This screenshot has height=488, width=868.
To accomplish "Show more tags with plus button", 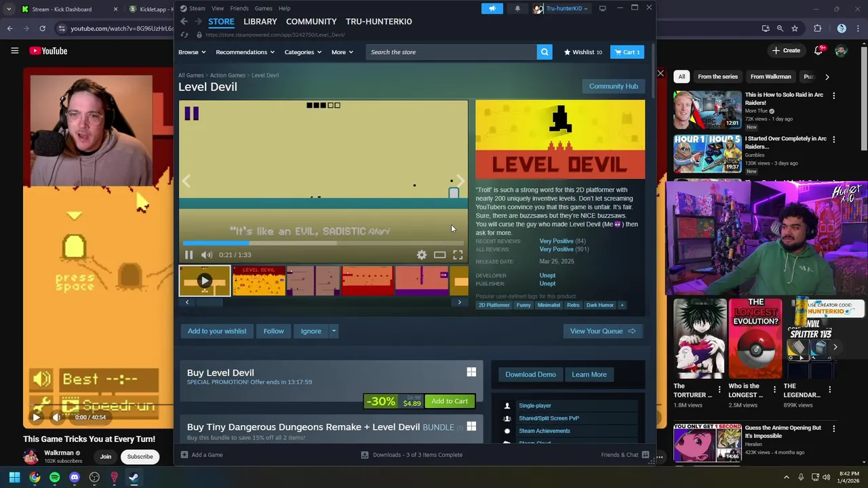I will pos(622,305).
